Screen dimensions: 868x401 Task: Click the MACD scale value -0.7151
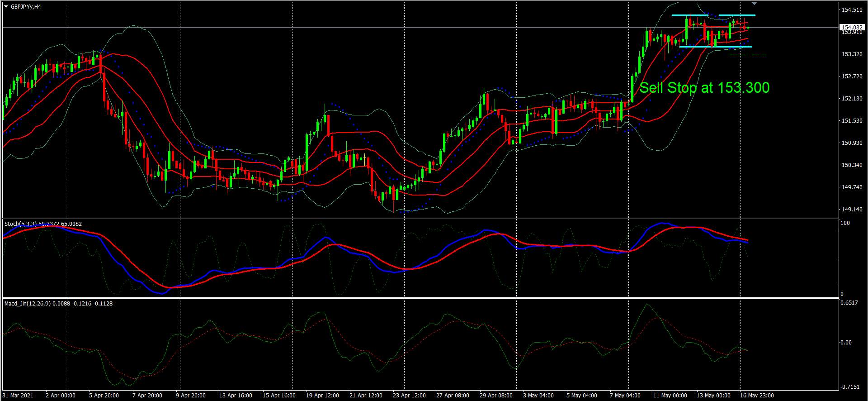tap(849, 387)
